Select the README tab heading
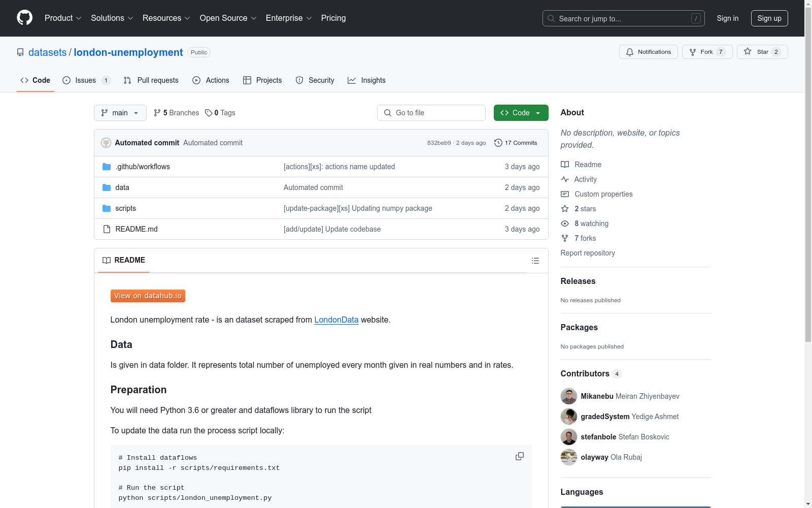Screen dimensions: 812x508 tap(124, 260)
